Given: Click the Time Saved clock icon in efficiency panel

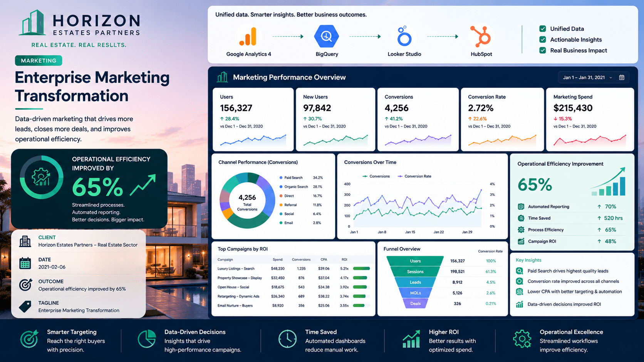Looking at the screenshot, I should pos(521,218).
